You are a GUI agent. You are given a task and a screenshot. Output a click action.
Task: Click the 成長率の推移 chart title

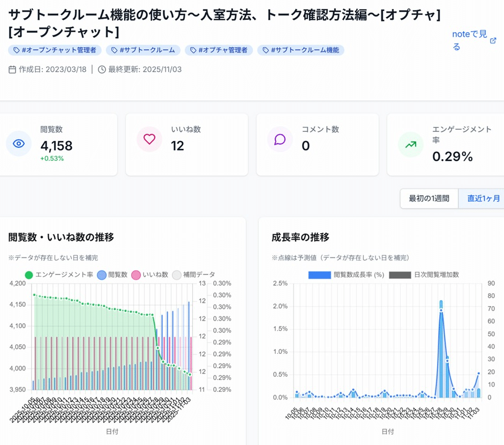point(300,237)
